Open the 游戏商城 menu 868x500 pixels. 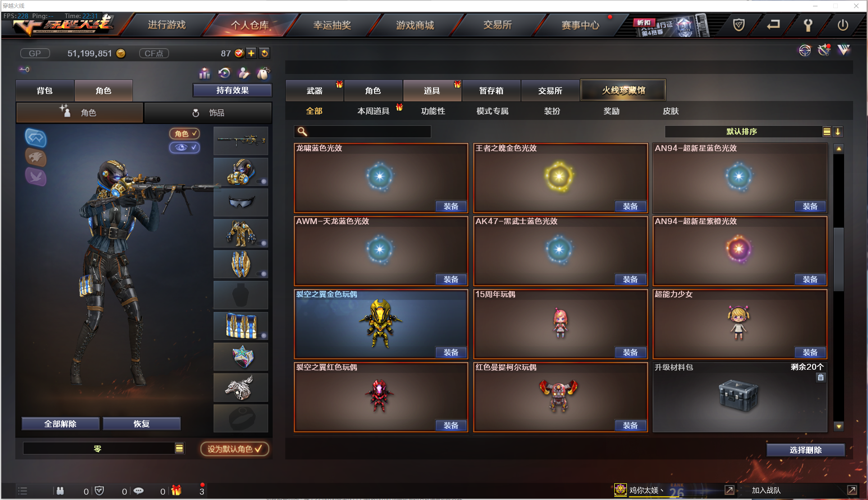415,25
